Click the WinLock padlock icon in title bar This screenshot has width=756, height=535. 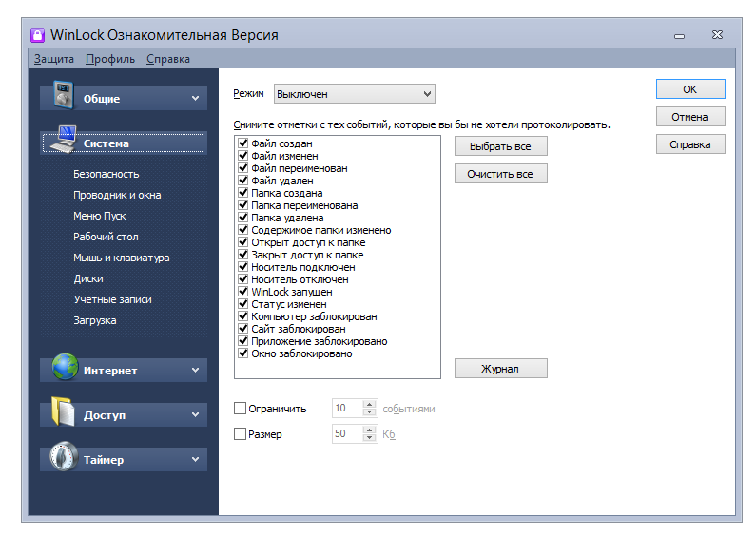tap(37, 35)
